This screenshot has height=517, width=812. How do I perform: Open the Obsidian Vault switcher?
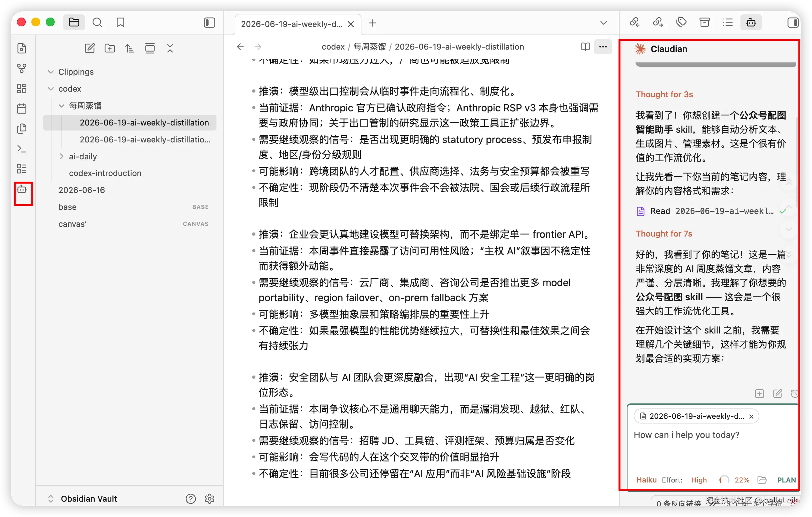click(x=88, y=499)
